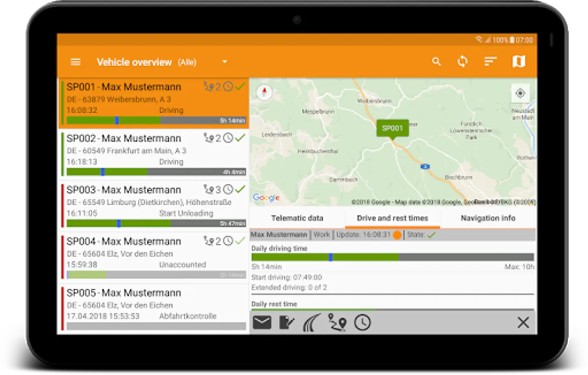The height and width of the screenshot is (375, 588).
Task: Click 'Start Unloading' status text
Action: [x=186, y=213]
